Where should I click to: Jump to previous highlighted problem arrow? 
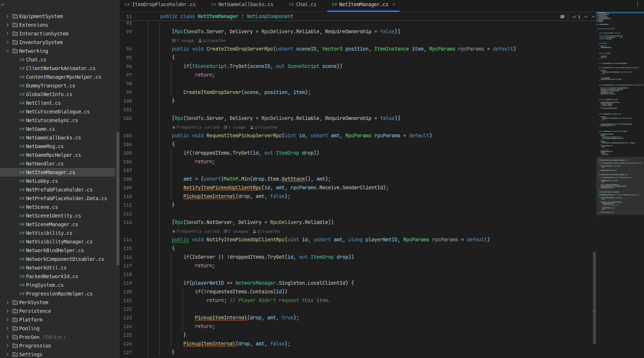point(586,17)
